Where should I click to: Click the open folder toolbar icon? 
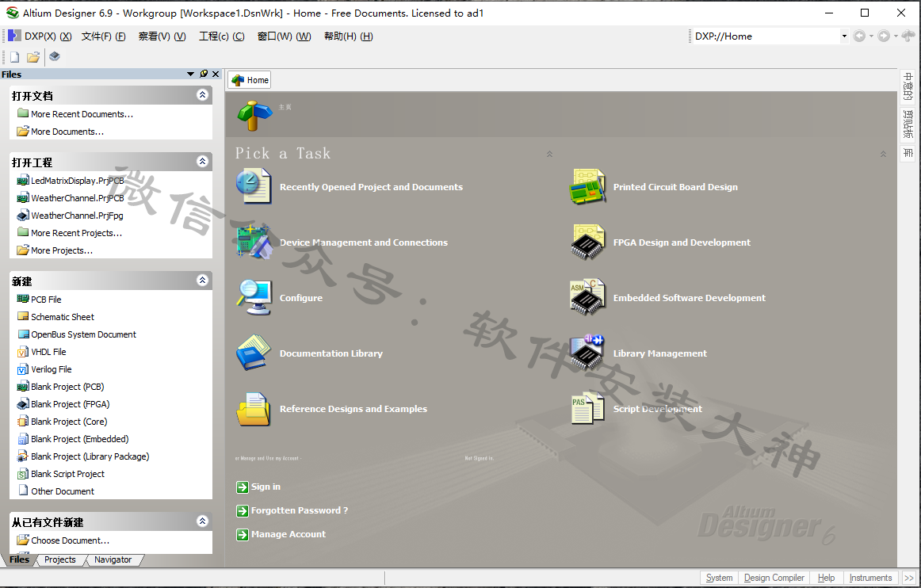pyautogui.click(x=33, y=57)
